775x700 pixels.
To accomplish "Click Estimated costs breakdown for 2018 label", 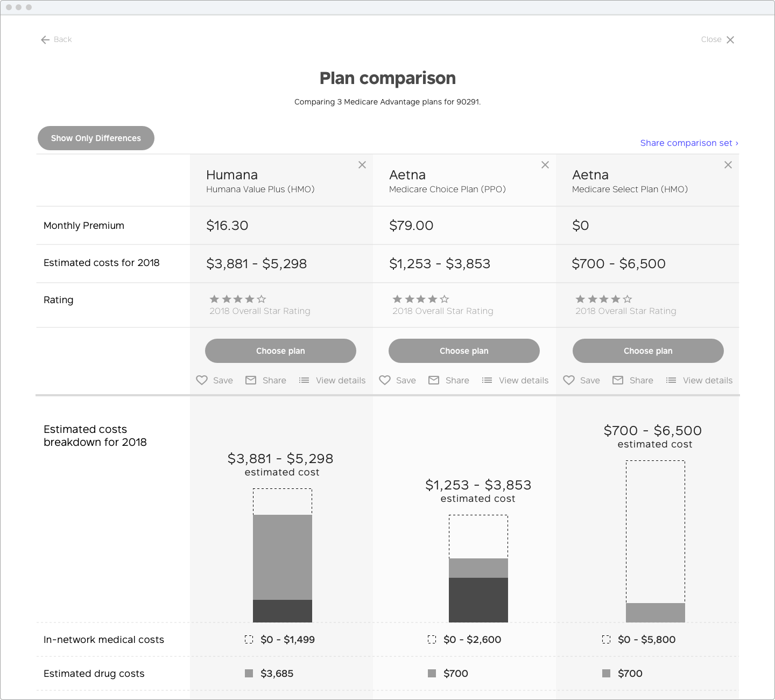I will 95,436.
